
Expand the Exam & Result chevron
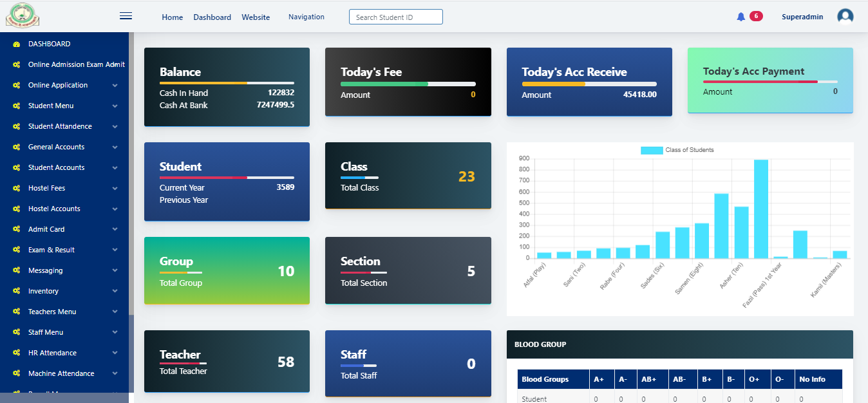click(115, 250)
